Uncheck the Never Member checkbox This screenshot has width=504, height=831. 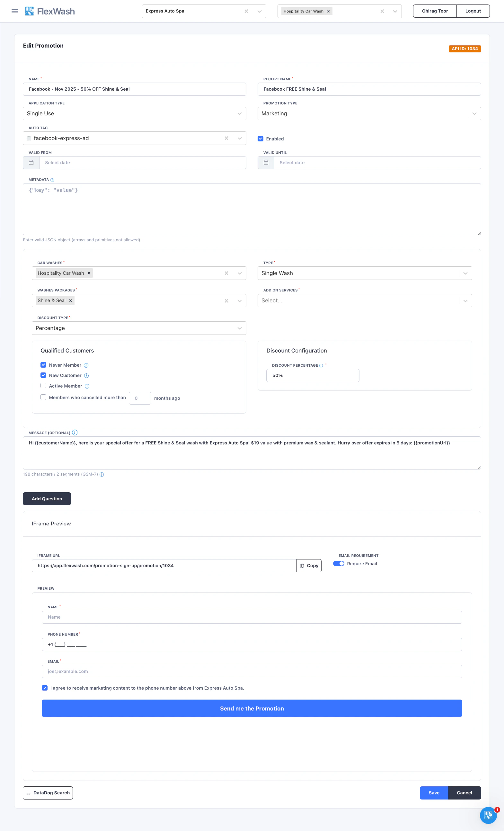(x=43, y=365)
